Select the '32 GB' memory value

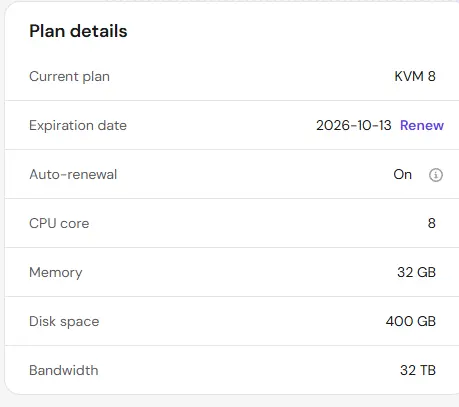click(x=416, y=272)
